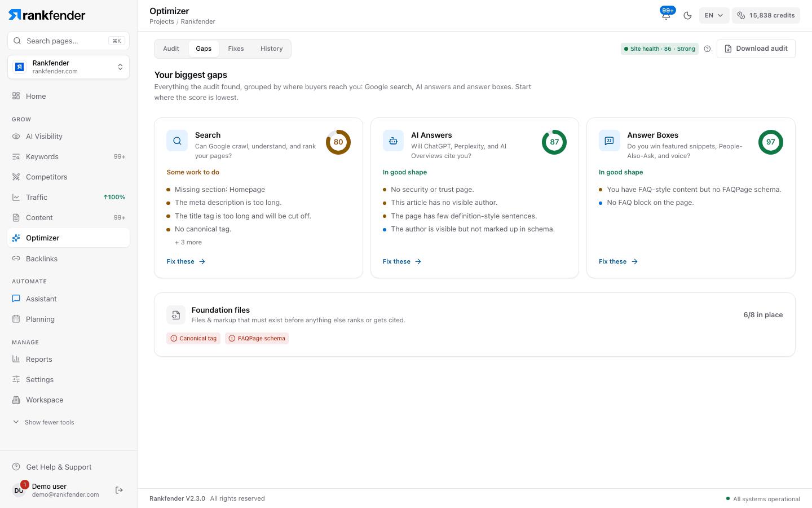The width and height of the screenshot is (812, 508).
Task: Collapse sidebar with Show fewer tools
Action: pos(43,422)
